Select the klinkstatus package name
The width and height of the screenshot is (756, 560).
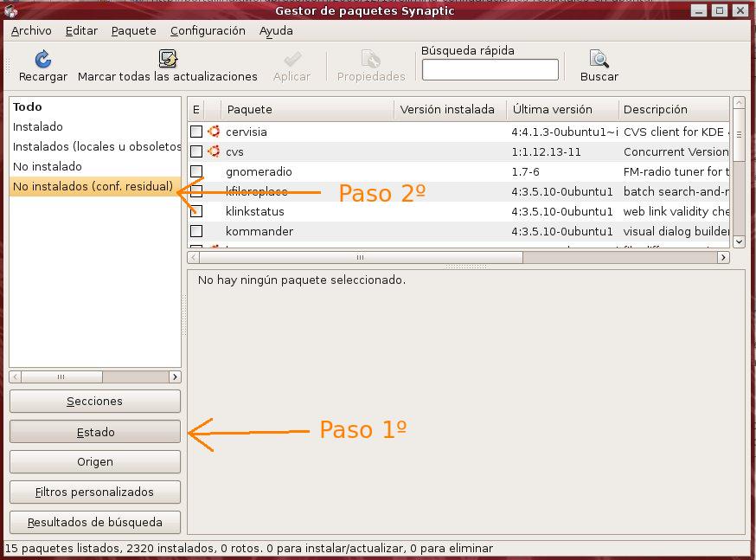(x=255, y=211)
